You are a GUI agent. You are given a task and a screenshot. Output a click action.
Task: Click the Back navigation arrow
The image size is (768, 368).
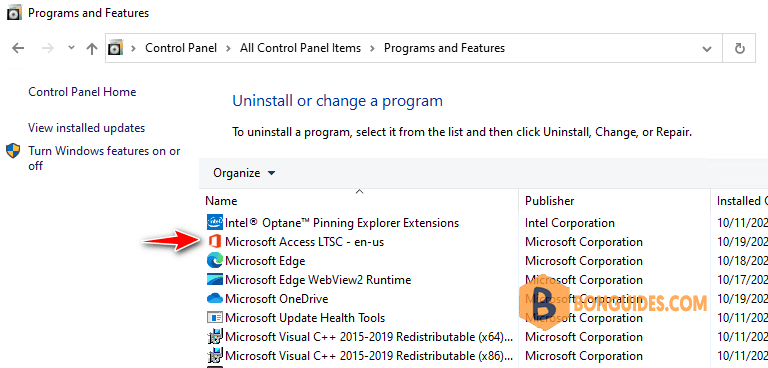pos(18,48)
